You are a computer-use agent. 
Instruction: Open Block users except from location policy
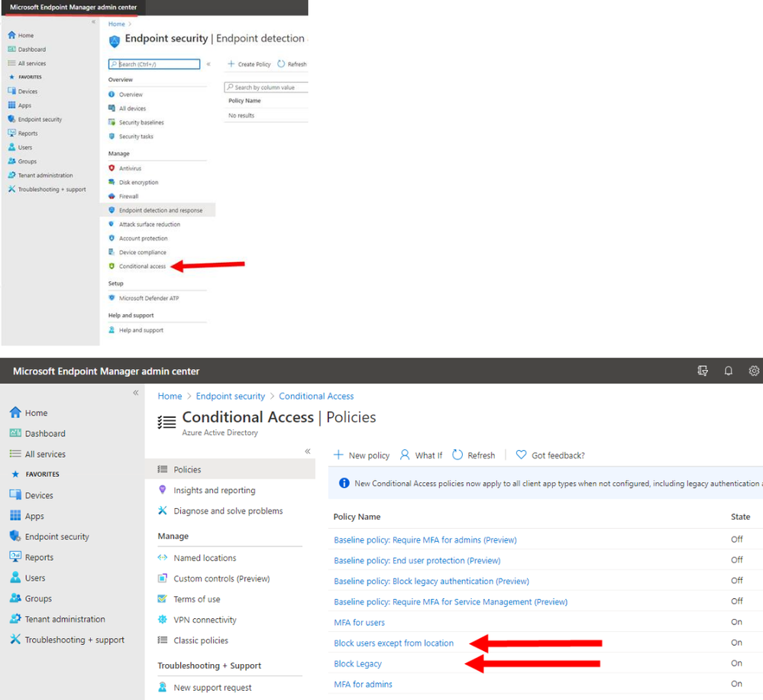[x=393, y=643]
